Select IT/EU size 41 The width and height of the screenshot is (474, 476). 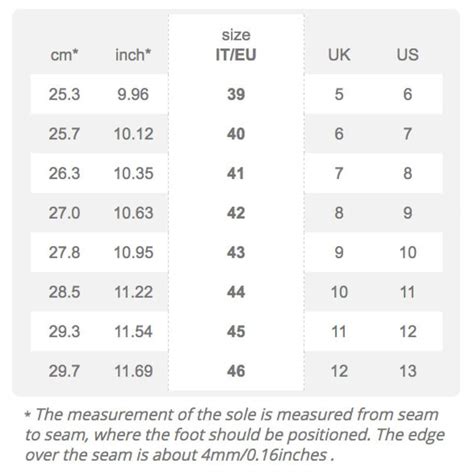[236, 173]
